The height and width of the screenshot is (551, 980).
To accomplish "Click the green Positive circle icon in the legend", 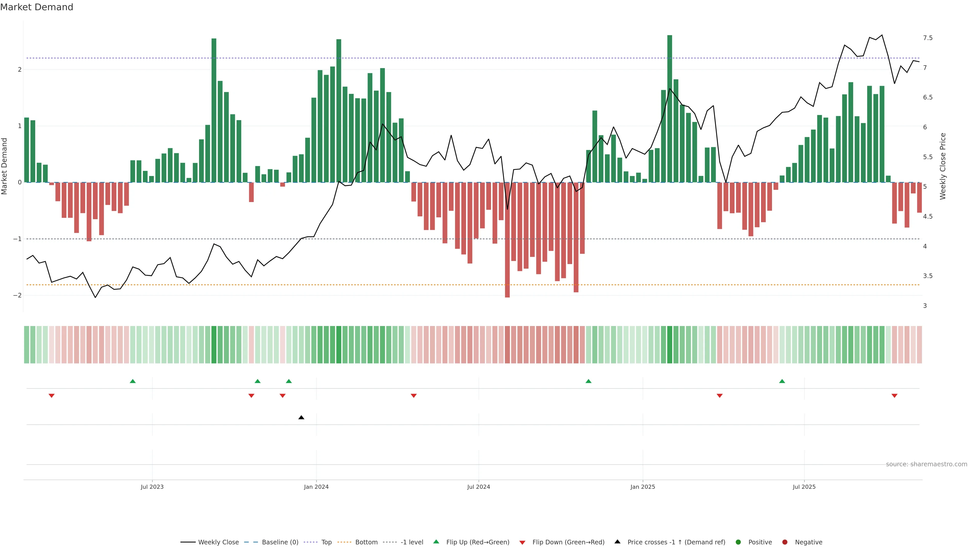I will pos(738,542).
